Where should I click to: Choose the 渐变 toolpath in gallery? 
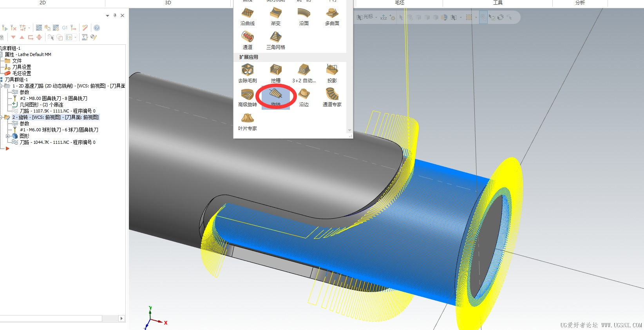click(276, 17)
